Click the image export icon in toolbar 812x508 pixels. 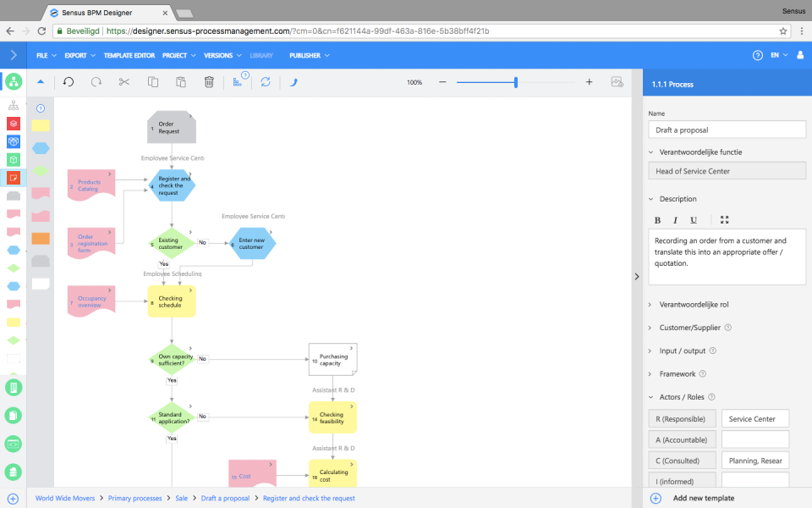[617, 82]
